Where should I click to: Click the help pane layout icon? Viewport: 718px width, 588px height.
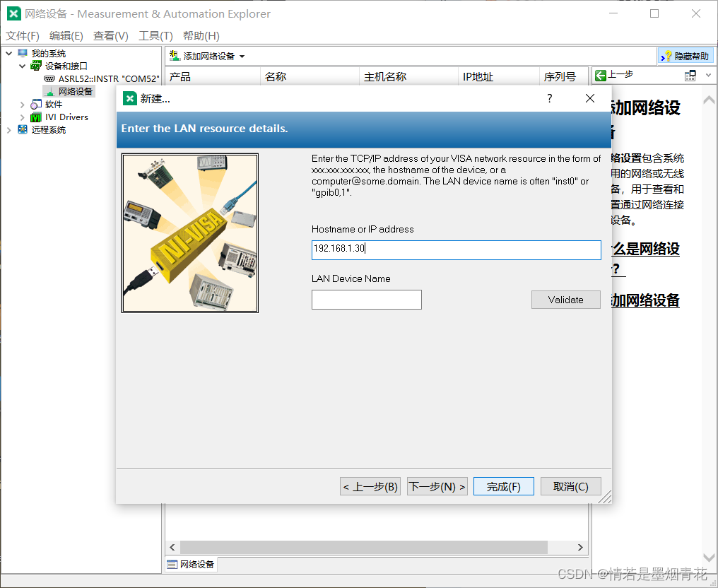[690, 76]
